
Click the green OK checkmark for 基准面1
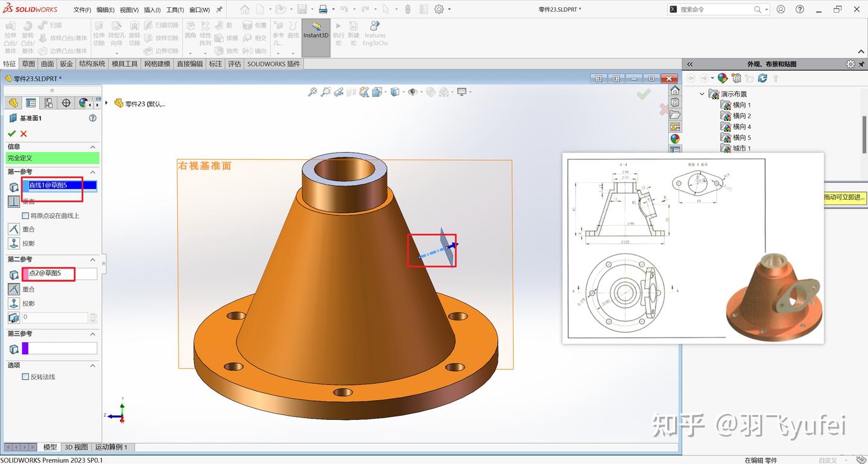pos(11,133)
